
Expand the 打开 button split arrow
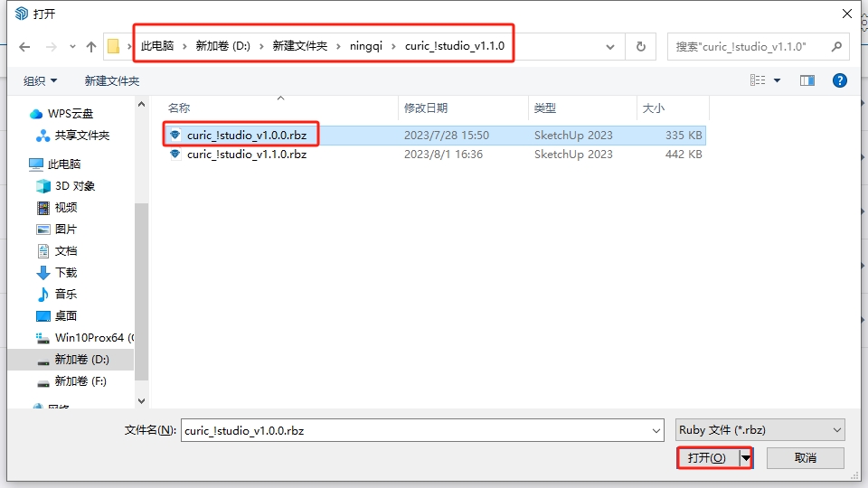click(x=746, y=458)
